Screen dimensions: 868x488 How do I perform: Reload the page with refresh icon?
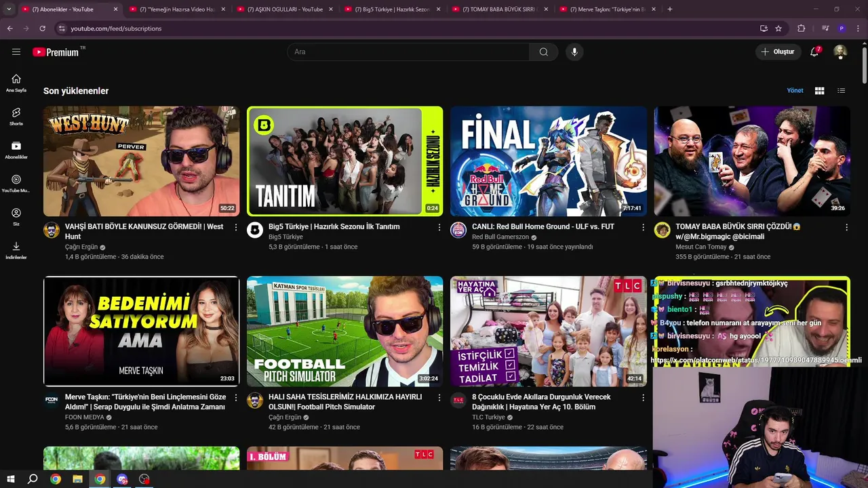pyautogui.click(x=43, y=28)
